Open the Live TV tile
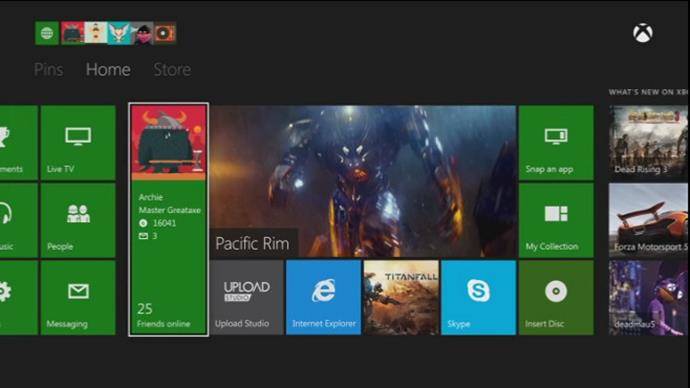Screen dimensions: 690x388 click(78, 143)
